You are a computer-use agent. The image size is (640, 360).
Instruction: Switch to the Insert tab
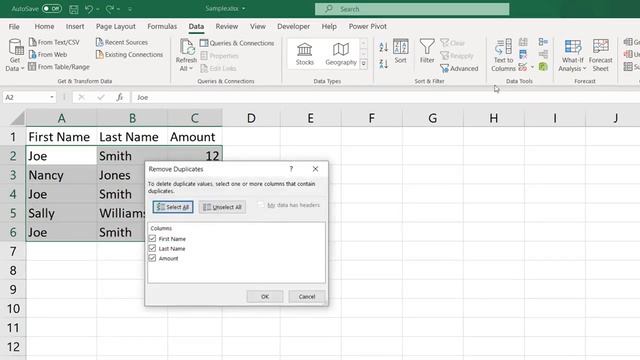(75, 27)
